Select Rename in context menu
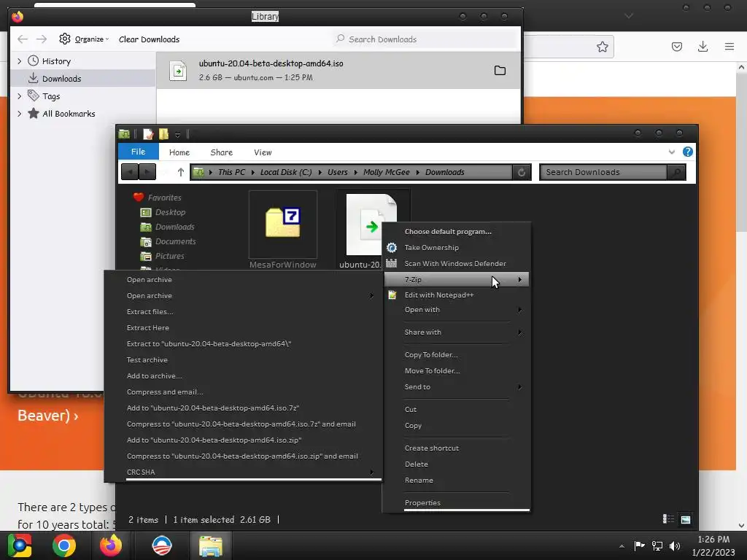The image size is (747, 560). [419, 481]
